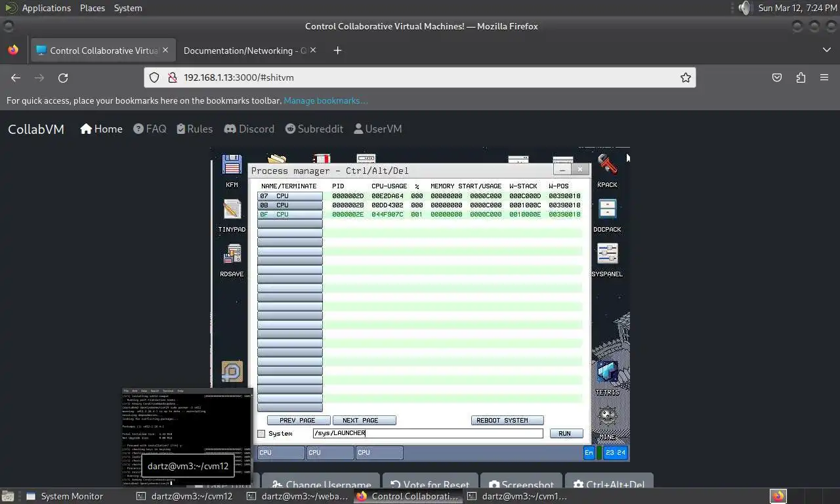Screen dimensions: 840x504
Task: Switch to dartz@vm3:~/weba... terminal in panel
Action: tap(297, 496)
